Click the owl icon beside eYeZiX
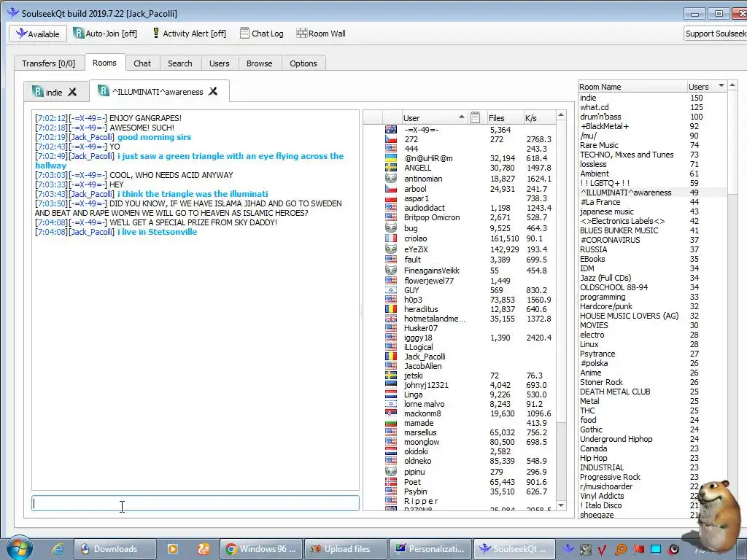747x560 pixels. [x=391, y=249]
